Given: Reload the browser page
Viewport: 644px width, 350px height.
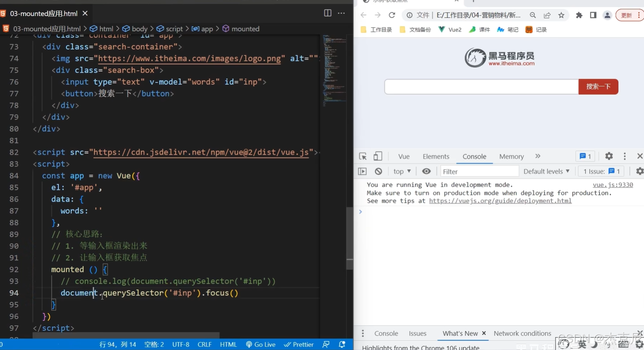Looking at the screenshot, I should pyautogui.click(x=392, y=15).
